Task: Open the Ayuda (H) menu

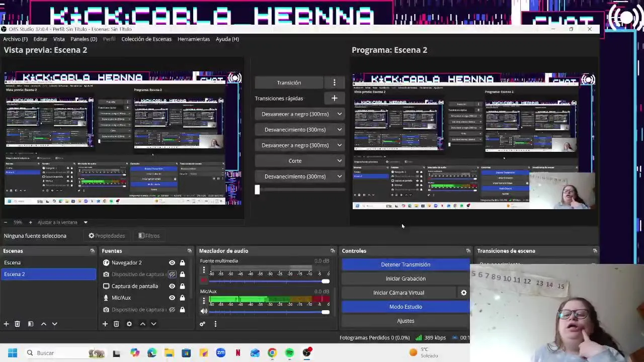Action: [x=227, y=39]
